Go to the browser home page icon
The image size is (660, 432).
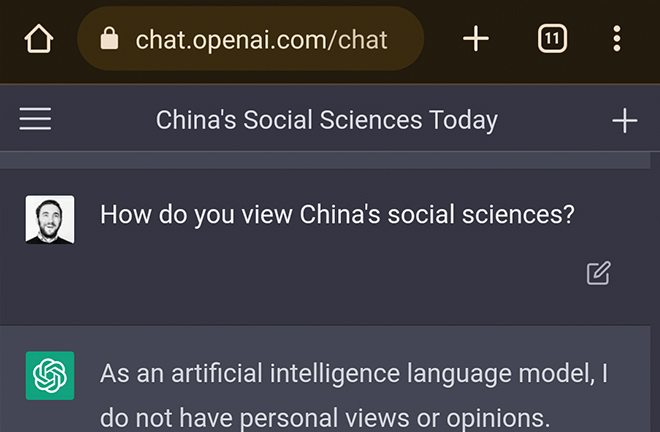tap(39, 39)
